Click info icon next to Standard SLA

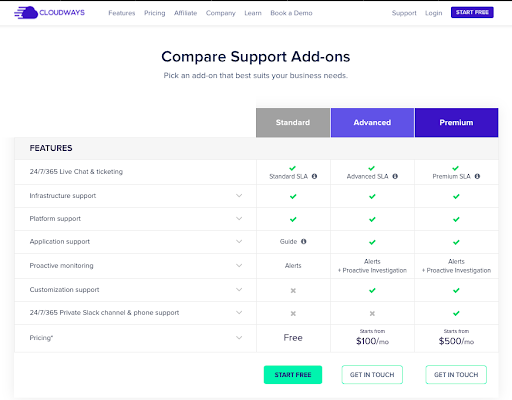pyautogui.click(x=314, y=176)
